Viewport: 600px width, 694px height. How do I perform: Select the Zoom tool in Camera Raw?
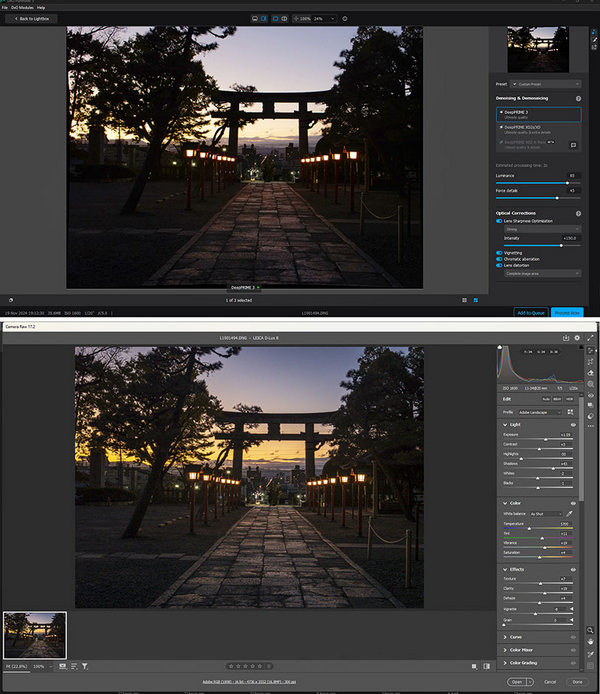[x=592, y=630]
